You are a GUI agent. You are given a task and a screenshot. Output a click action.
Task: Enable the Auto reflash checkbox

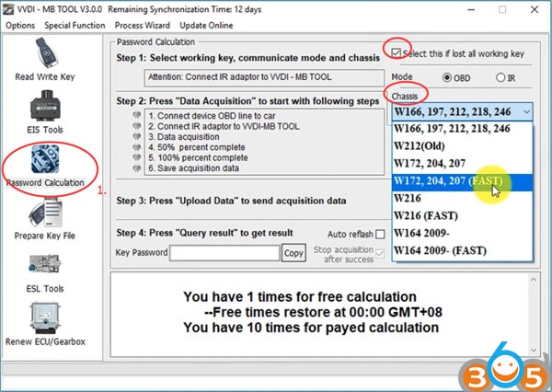pos(380,235)
